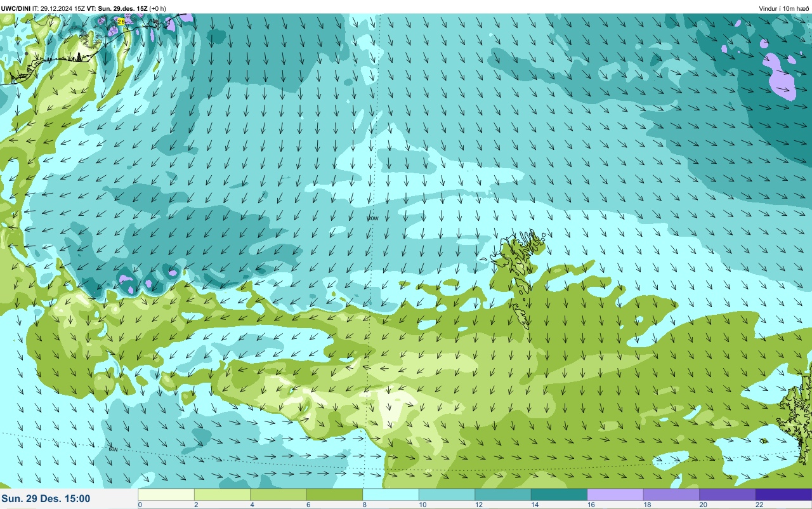812x509 pixels.
Task: Click legend tick label '16'
Action: (591, 505)
